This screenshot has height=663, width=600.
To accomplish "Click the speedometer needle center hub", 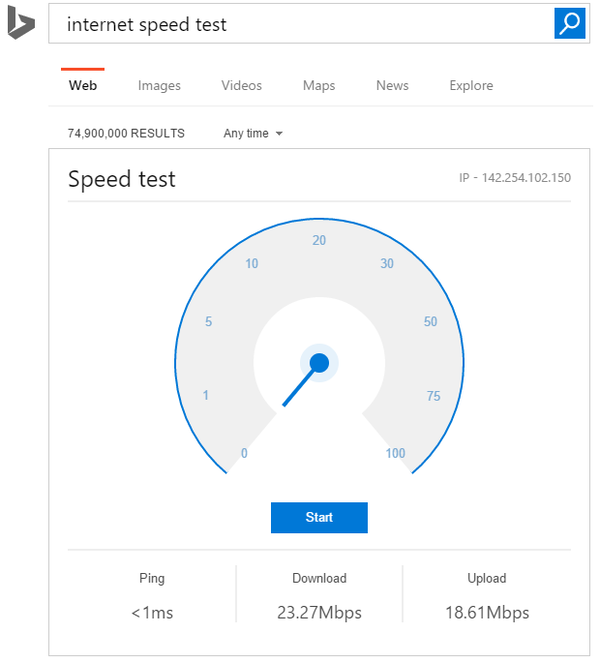I will tap(319, 362).
